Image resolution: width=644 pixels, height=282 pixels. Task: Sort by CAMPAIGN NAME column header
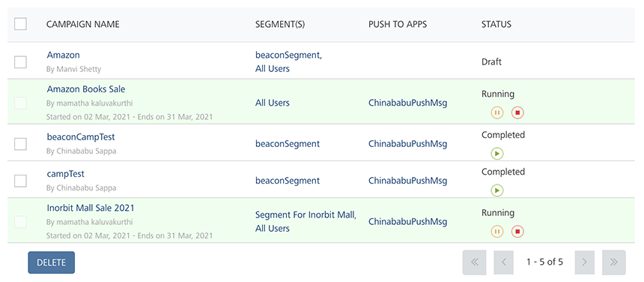pos(83,24)
